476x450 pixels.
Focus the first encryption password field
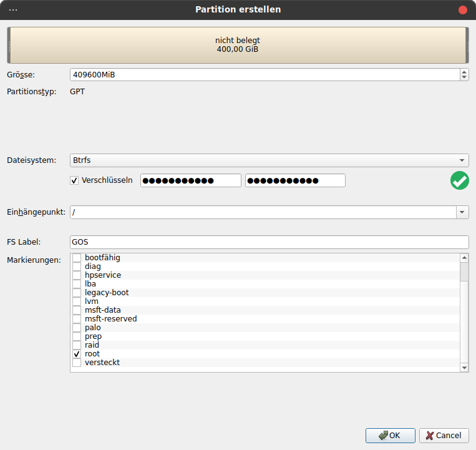click(x=190, y=181)
